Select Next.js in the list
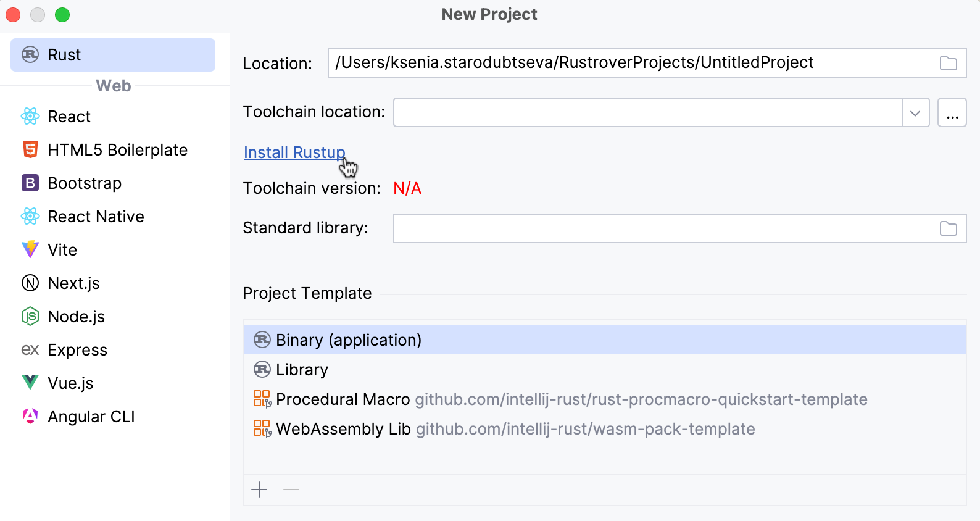The width and height of the screenshot is (980, 521). click(x=73, y=283)
